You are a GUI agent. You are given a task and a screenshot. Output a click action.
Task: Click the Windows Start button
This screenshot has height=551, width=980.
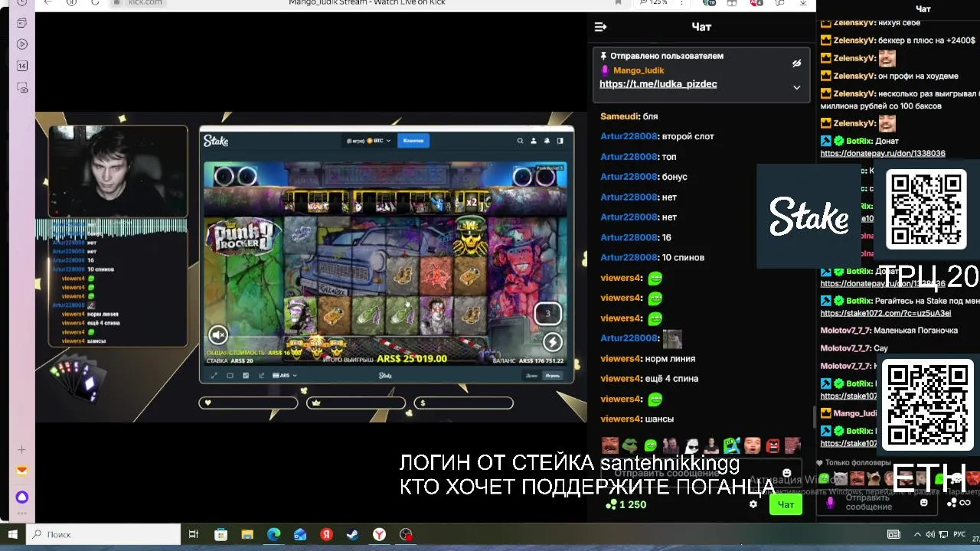point(12,534)
